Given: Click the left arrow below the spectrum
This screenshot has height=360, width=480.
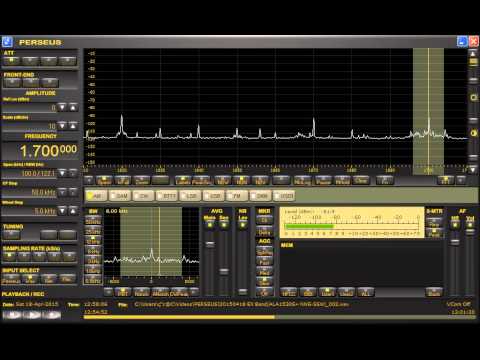Looking at the screenshot, I should coord(89,180).
